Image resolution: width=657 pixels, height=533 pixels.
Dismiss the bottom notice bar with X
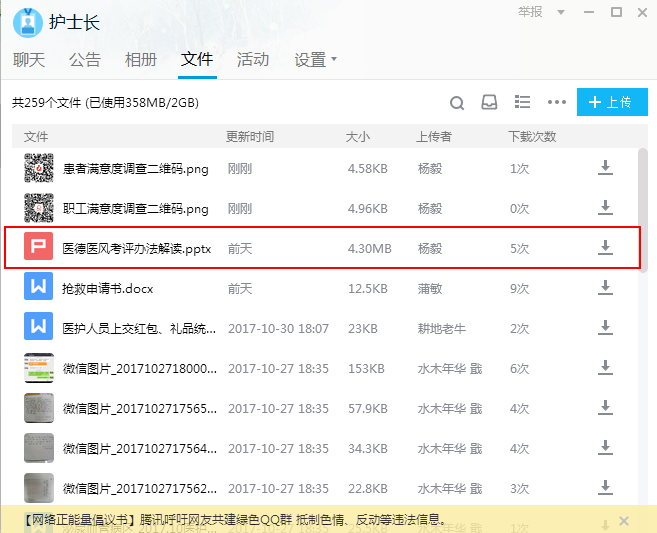click(624, 521)
